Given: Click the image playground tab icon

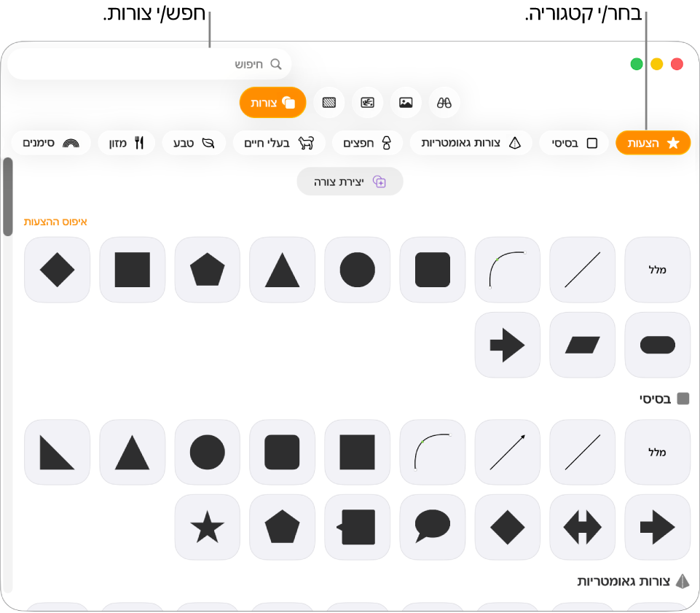Looking at the screenshot, I should (367, 103).
